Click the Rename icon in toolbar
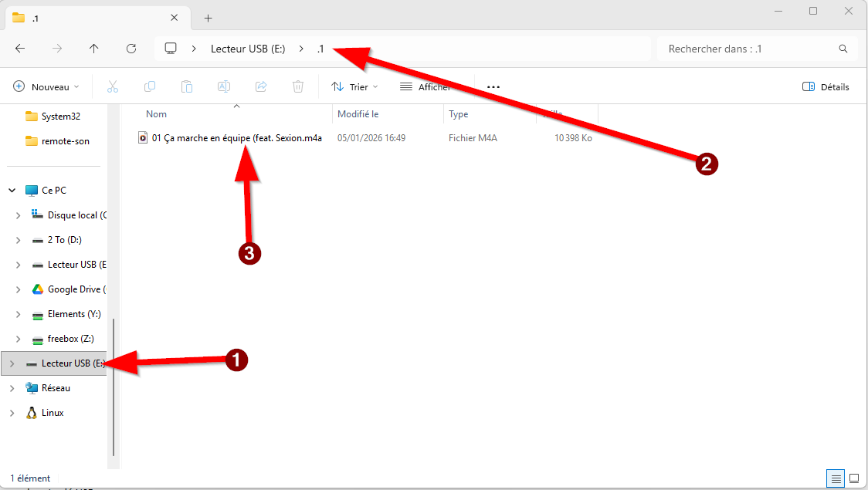 (224, 87)
